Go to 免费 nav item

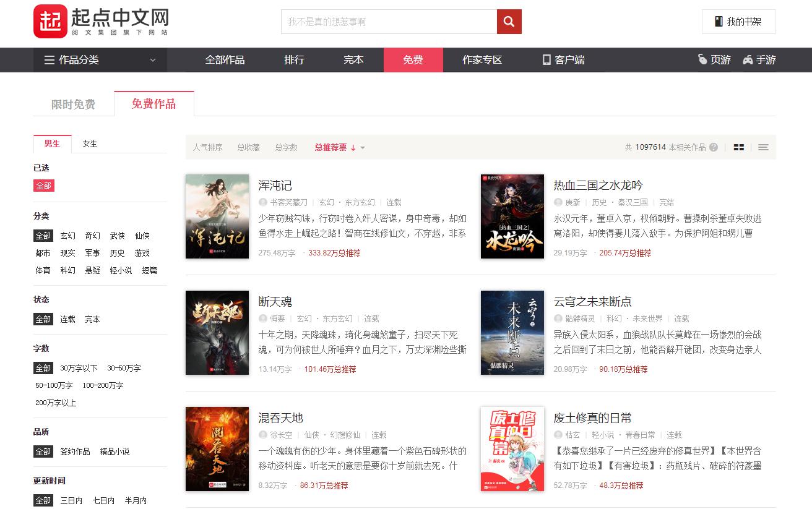(413, 60)
